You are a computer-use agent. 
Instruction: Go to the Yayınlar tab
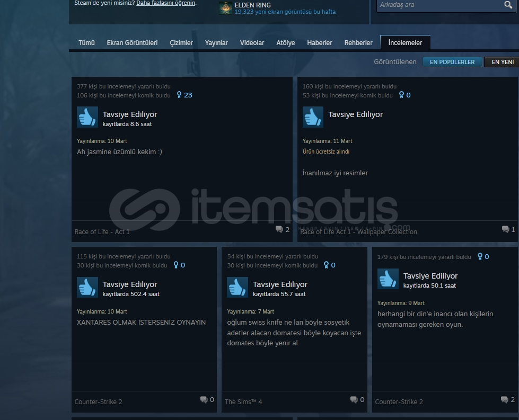click(216, 43)
